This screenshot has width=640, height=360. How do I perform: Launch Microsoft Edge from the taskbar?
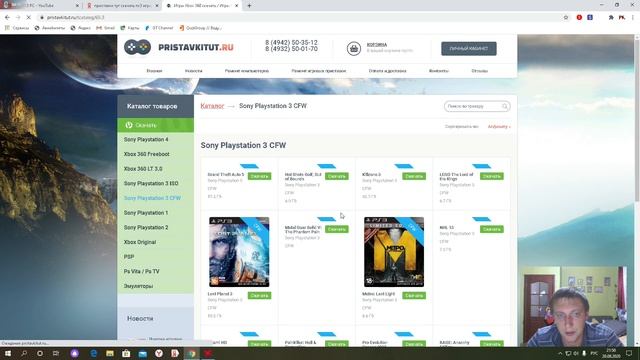coord(93,353)
